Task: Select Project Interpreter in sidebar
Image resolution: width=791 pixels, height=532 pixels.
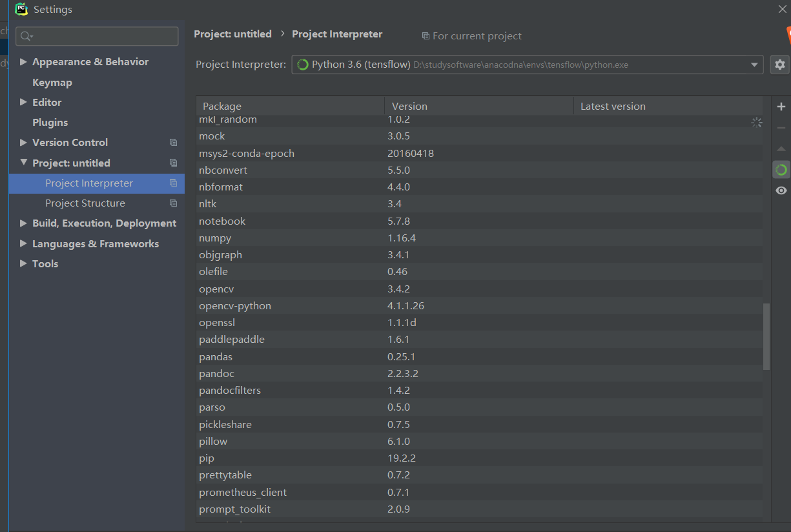Action: [x=97, y=183]
